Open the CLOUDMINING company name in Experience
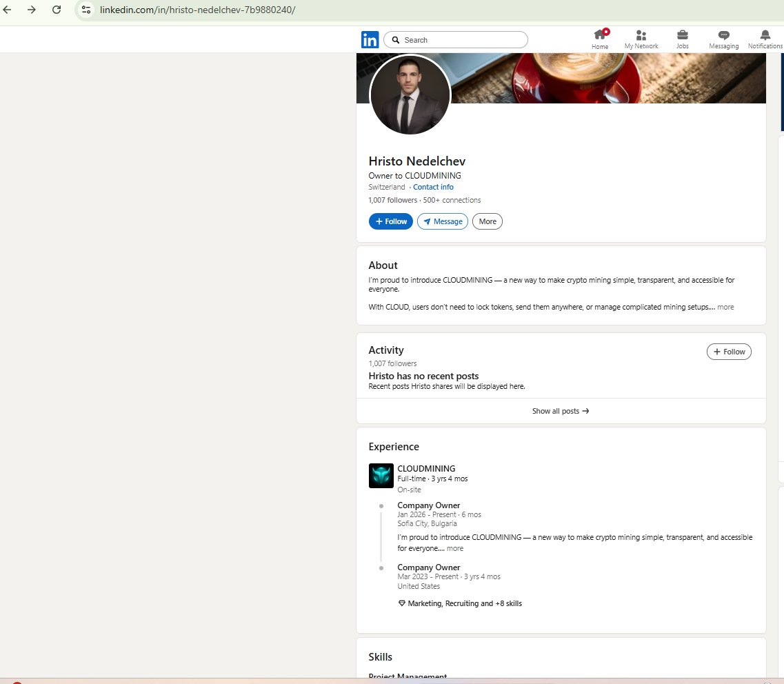Viewport: 784px width, 684px height. [426, 468]
